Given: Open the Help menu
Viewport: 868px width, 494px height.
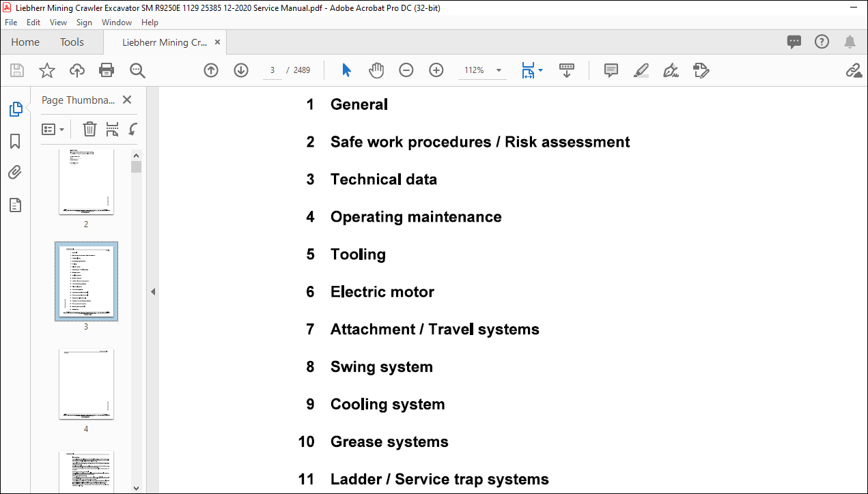Looking at the screenshot, I should (150, 23).
